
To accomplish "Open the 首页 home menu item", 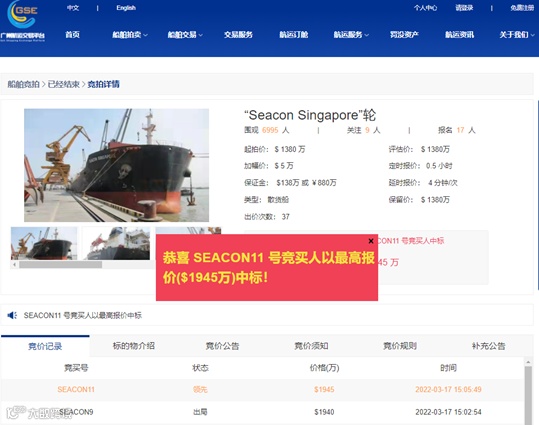I will 73,35.
